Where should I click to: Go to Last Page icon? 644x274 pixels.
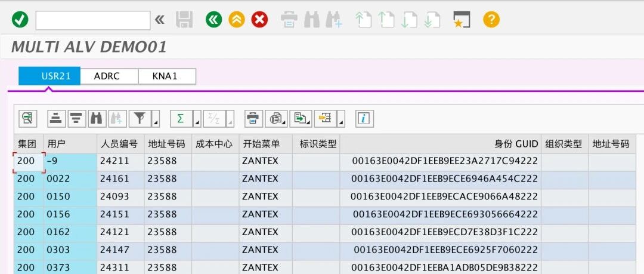[x=432, y=19]
